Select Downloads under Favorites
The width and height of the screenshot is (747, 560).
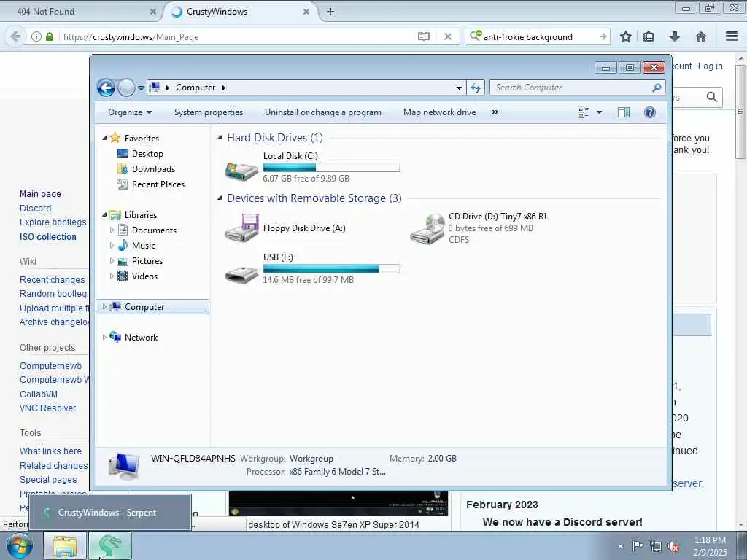click(x=153, y=169)
